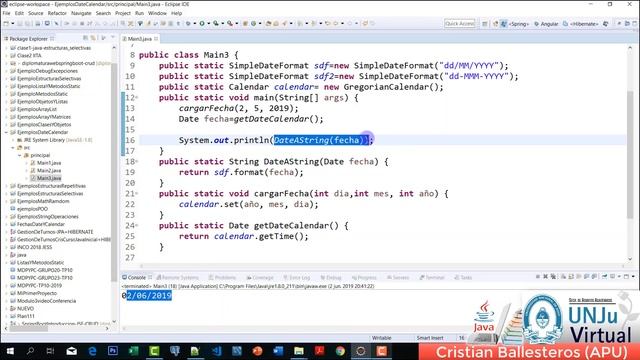640x360 pixels.
Task: Click the Remove Launch console icon
Action: tap(545, 277)
